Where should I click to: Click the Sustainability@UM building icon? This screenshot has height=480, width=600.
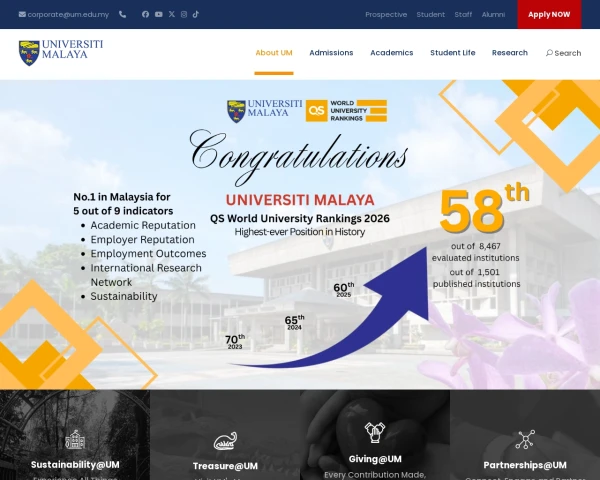[75, 439]
